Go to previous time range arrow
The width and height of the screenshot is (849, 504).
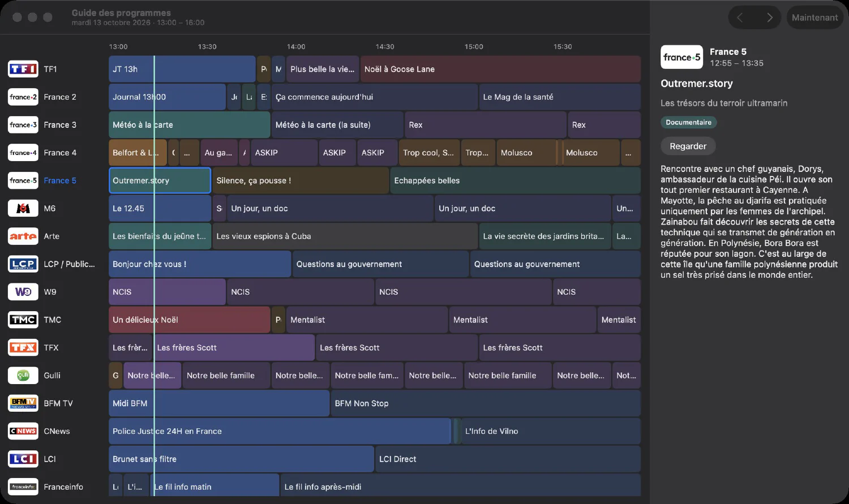click(x=740, y=18)
